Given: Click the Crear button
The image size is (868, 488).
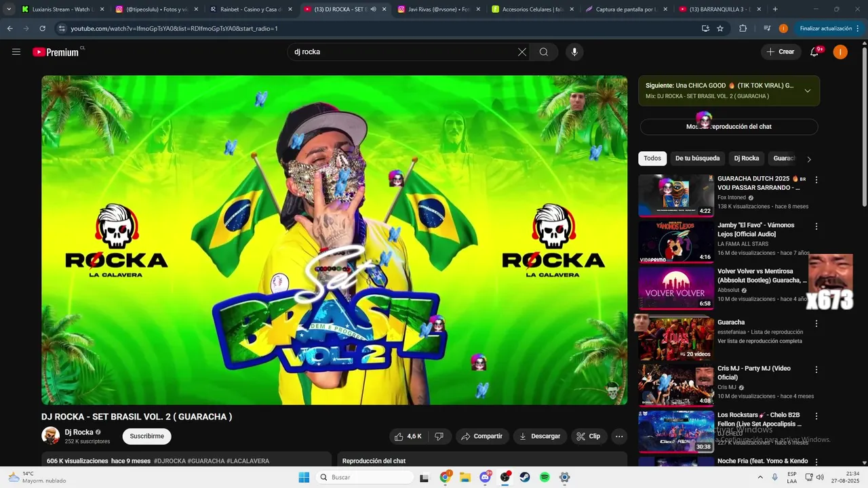Looking at the screenshot, I should pyautogui.click(x=781, y=52).
